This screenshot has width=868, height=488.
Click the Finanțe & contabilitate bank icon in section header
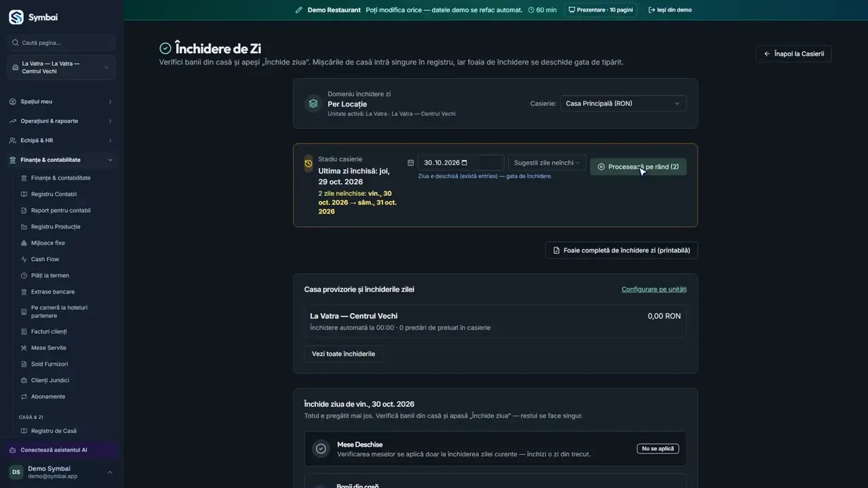tap(13, 160)
